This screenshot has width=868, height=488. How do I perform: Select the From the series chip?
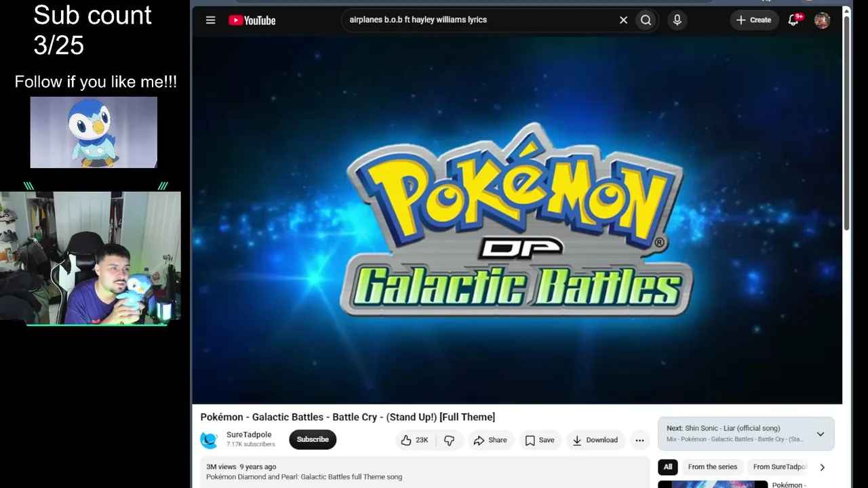click(x=713, y=467)
